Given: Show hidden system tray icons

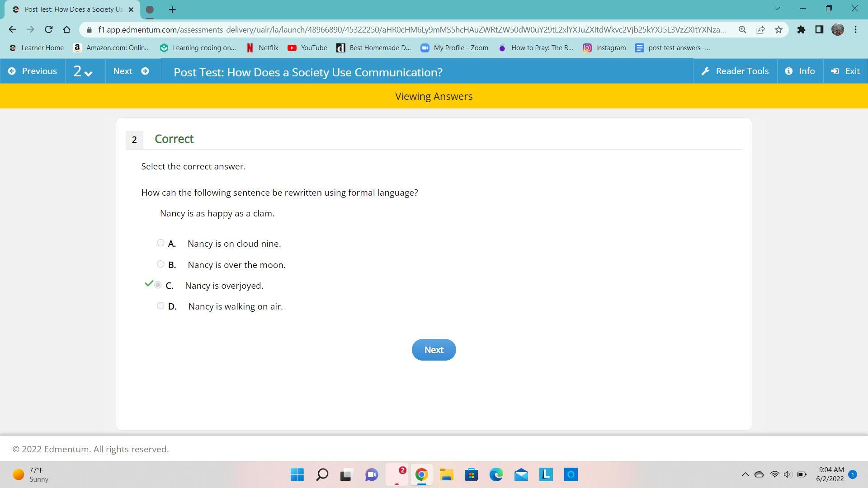Looking at the screenshot, I should (x=745, y=474).
